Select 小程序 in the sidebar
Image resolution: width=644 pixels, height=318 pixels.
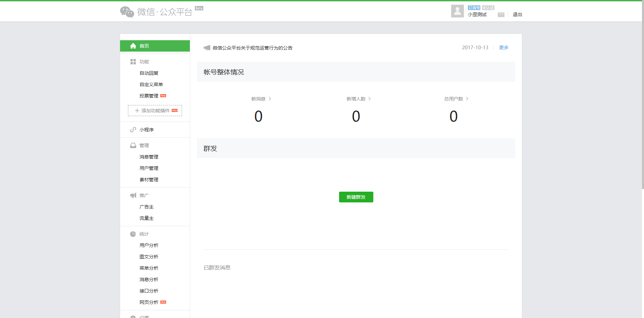point(147,130)
